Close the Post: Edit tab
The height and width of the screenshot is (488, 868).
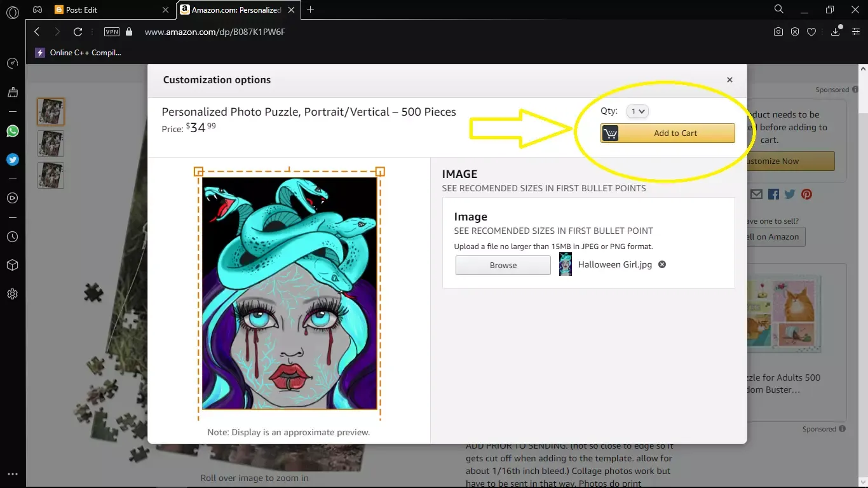(166, 10)
